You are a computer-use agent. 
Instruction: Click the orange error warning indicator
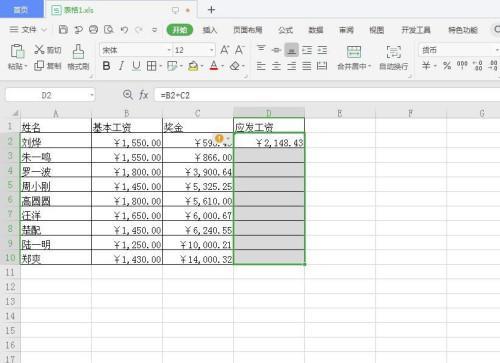219,138
